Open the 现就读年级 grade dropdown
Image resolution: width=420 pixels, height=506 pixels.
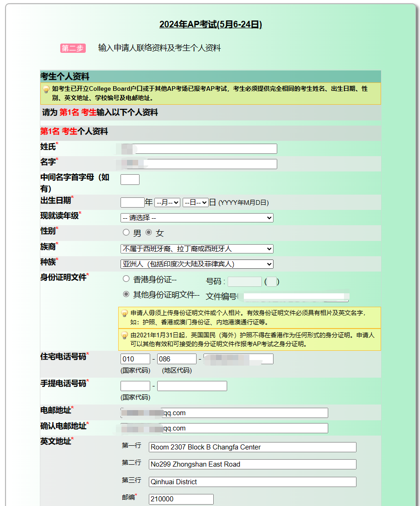(197, 218)
